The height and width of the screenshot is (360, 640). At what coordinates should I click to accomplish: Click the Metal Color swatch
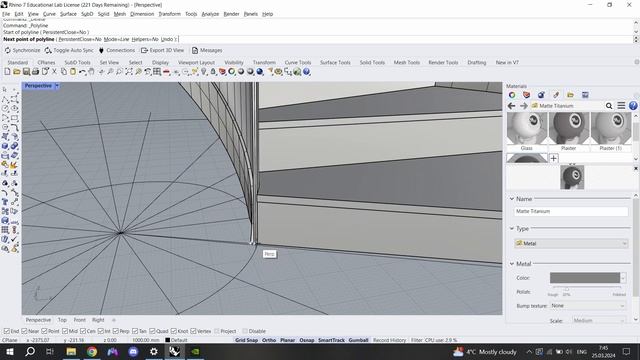584,278
